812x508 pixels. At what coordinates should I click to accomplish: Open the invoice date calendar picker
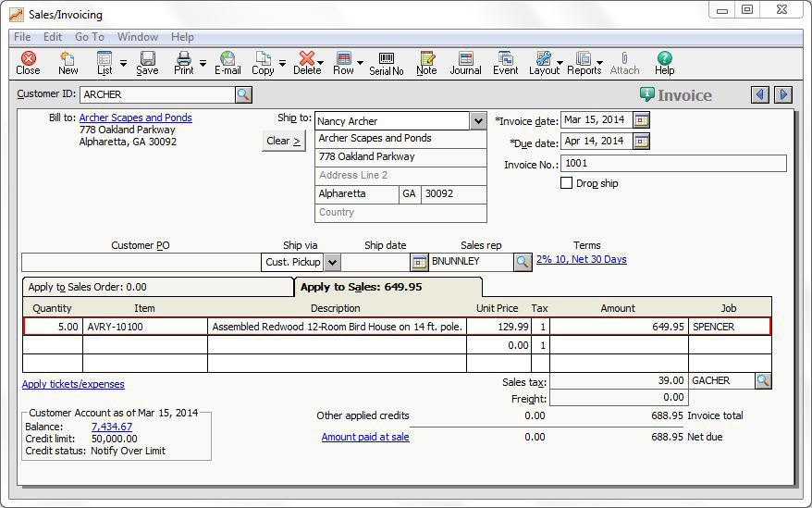coord(641,120)
